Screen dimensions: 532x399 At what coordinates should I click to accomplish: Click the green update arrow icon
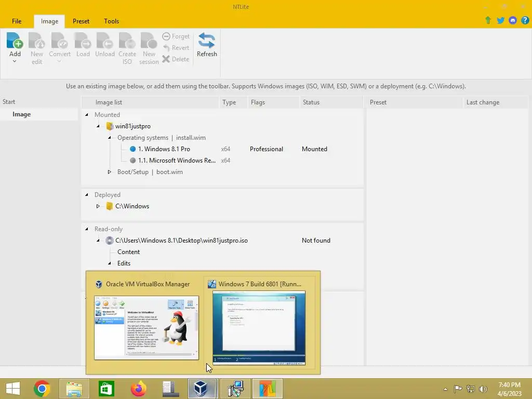[x=488, y=20]
